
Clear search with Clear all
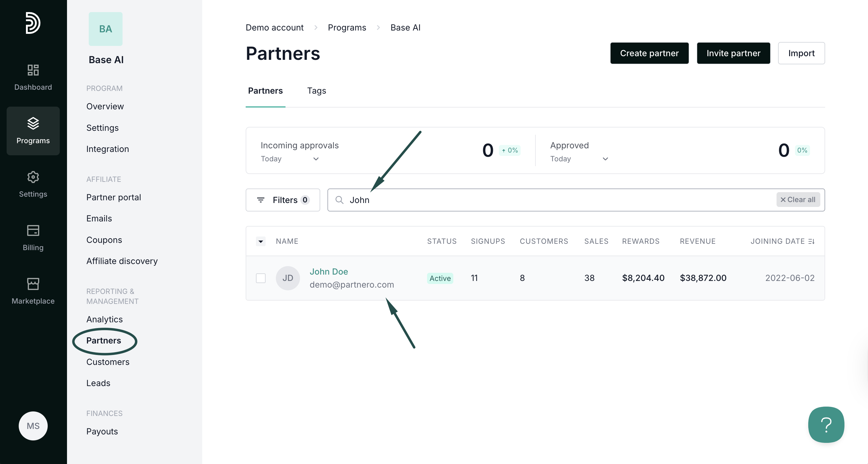(798, 200)
